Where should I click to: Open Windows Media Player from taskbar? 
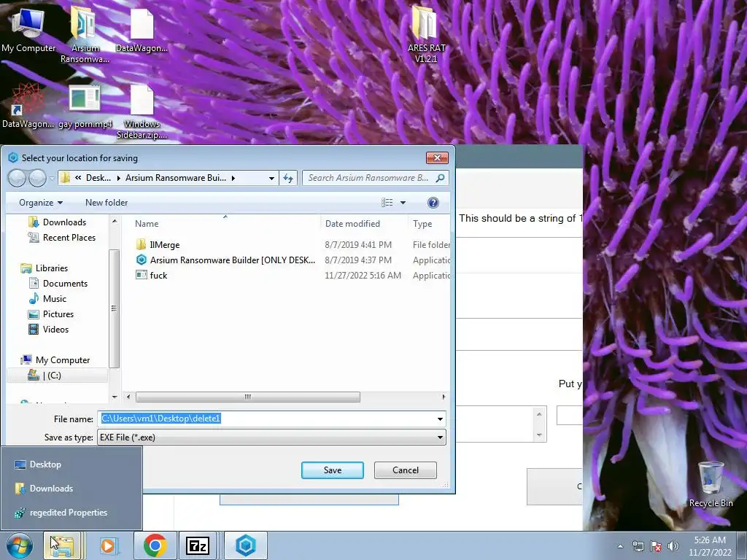(109, 545)
